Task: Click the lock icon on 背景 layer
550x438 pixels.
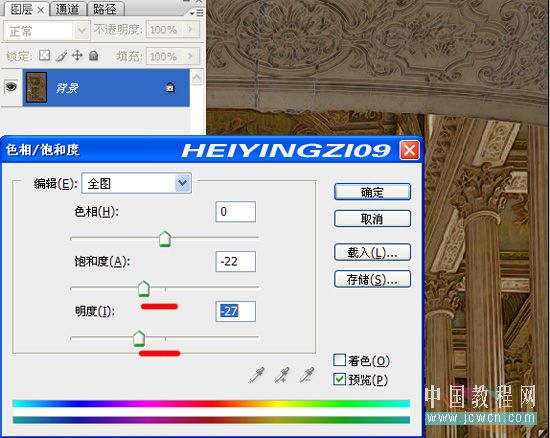Action: (170, 87)
